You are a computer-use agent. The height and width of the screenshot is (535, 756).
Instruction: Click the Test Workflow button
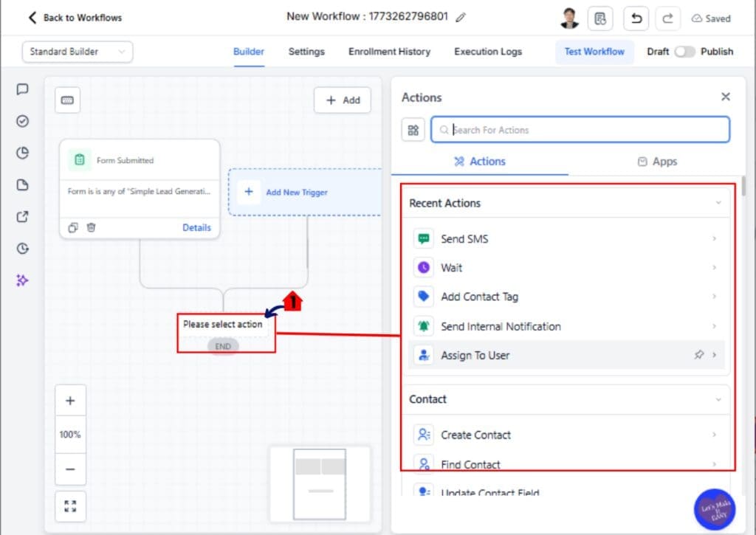(x=594, y=52)
